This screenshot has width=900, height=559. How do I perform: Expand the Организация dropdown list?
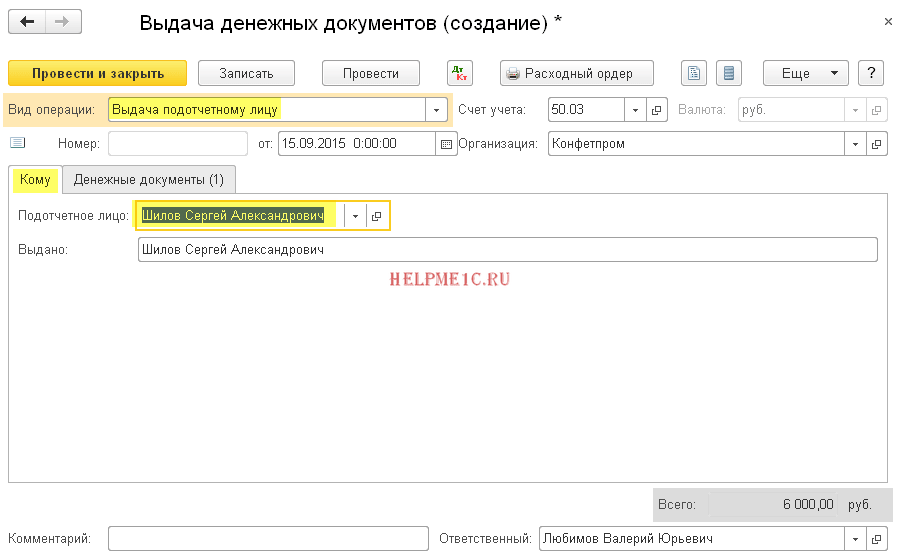pos(855,144)
